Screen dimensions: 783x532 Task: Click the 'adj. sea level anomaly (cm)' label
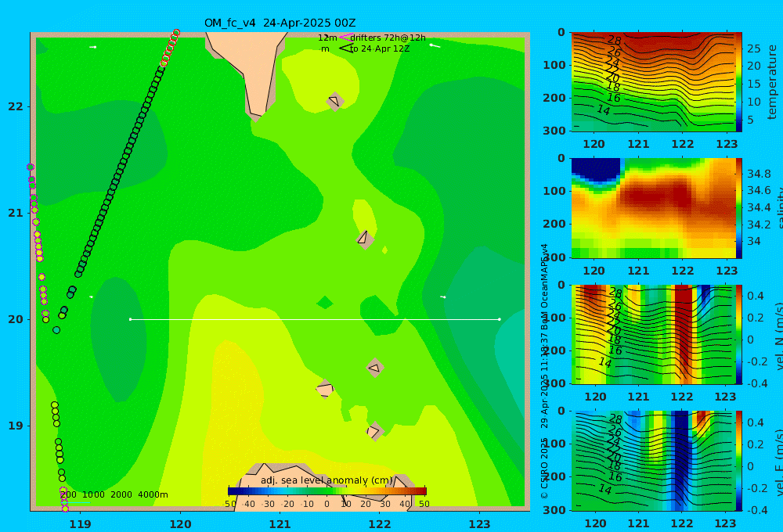(x=327, y=480)
